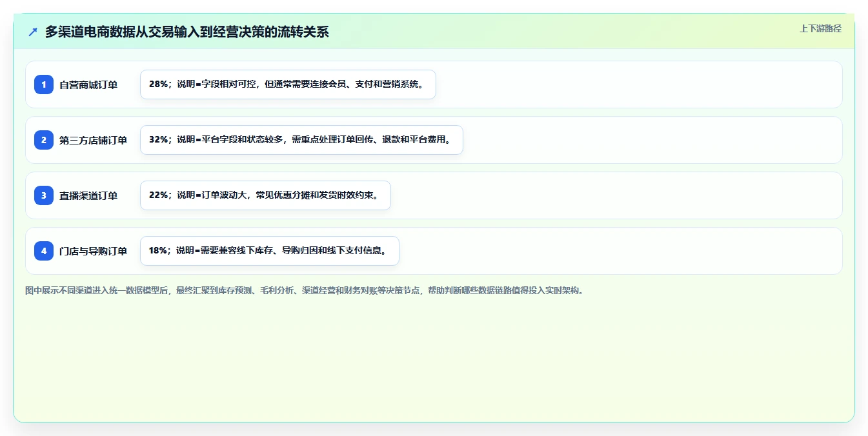Click the arrow icon beside the title
The image size is (868, 436).
[33, 32]
